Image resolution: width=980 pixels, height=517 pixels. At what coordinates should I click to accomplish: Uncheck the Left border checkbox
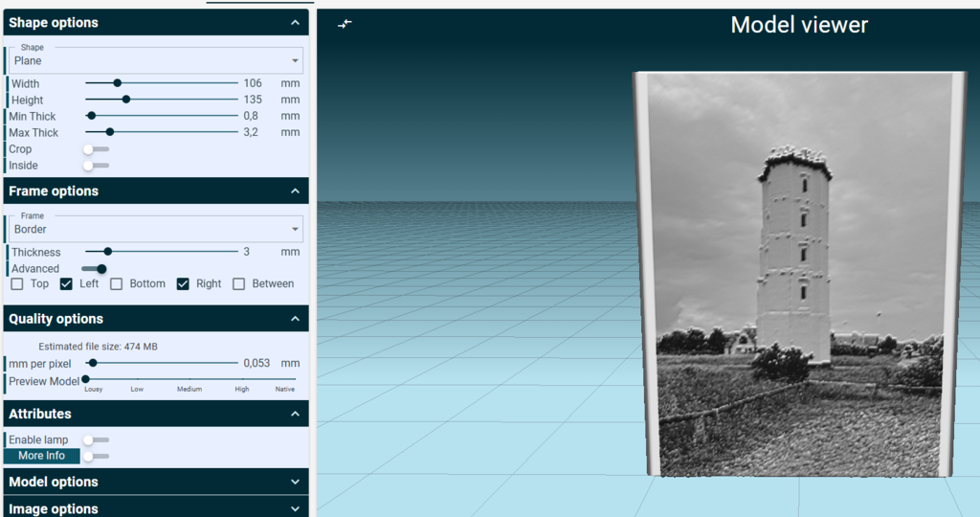[x=66, y=283]
